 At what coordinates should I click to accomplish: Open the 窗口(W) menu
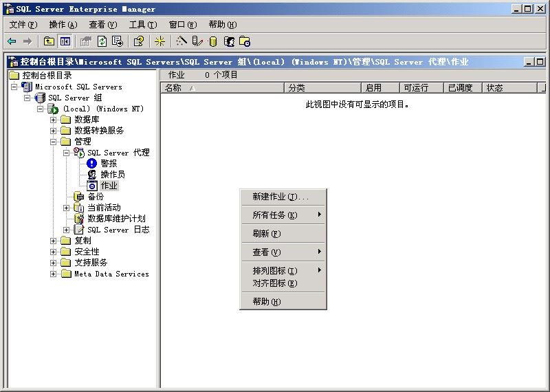183,25
